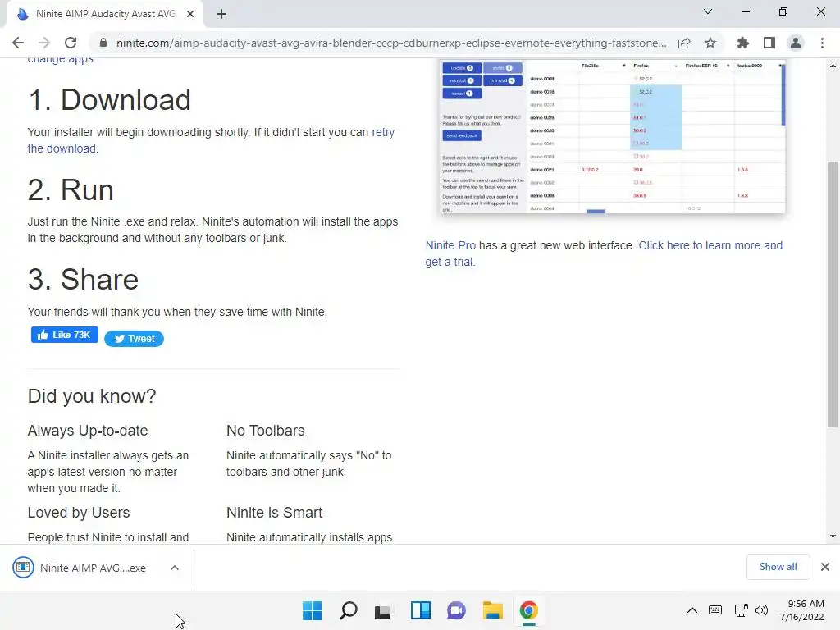Click 'No Toolbars' heading
This screenshot has width=840, height=630.
266,431
